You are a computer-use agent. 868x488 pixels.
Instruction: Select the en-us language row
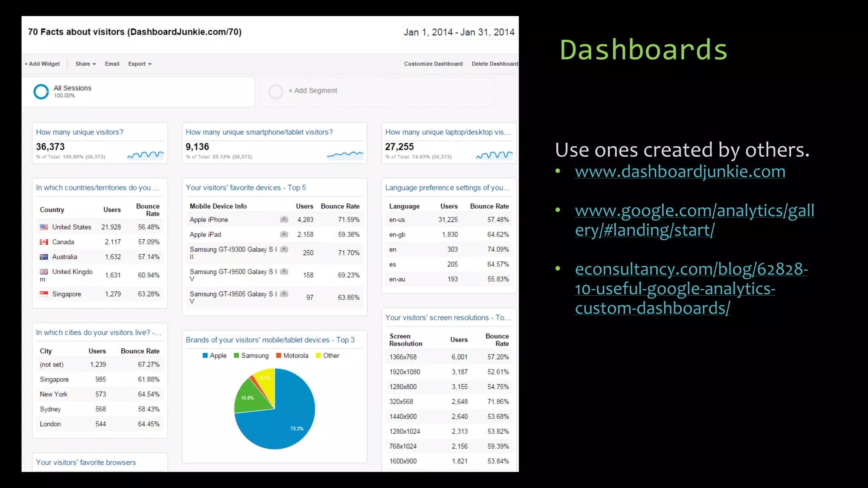click(x=449, y=219)
